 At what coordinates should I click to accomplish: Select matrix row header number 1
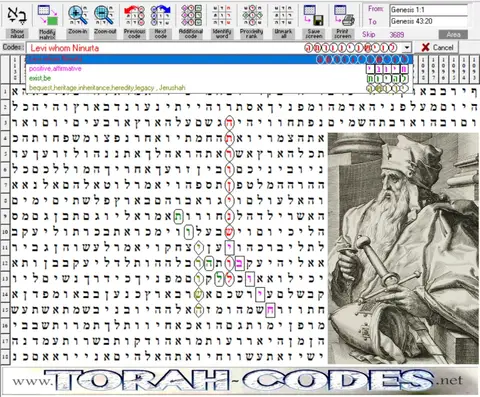click(5, 92)
